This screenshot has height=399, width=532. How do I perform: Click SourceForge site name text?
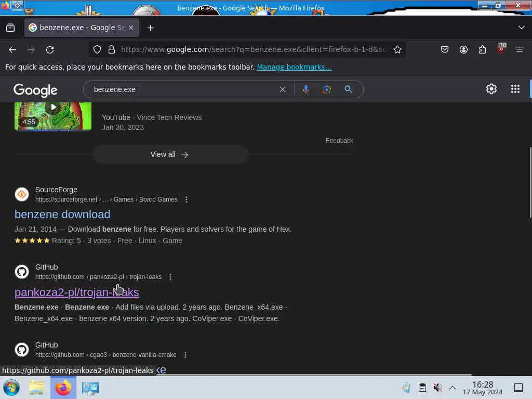[x=56, y=190]
